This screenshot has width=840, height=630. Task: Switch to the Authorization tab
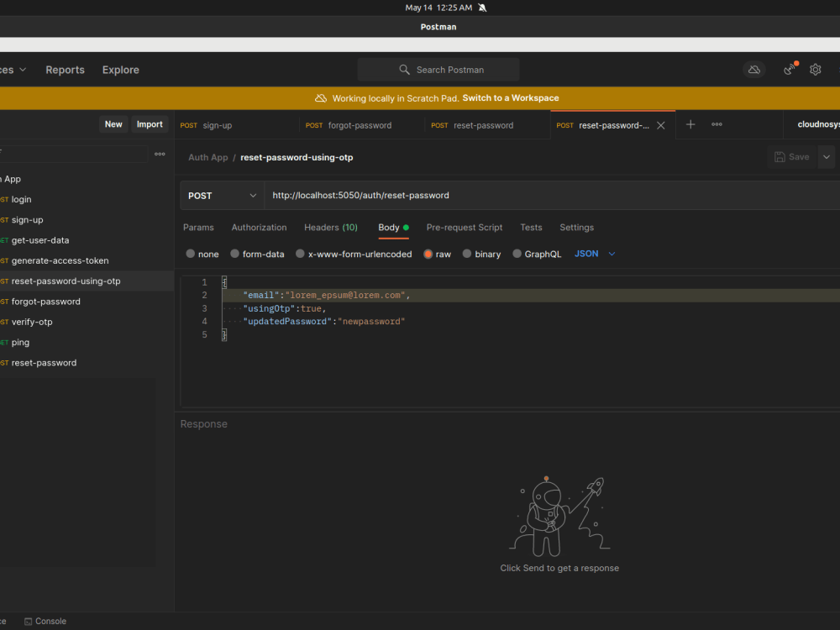pyautogui.click(x=260, y=228)
